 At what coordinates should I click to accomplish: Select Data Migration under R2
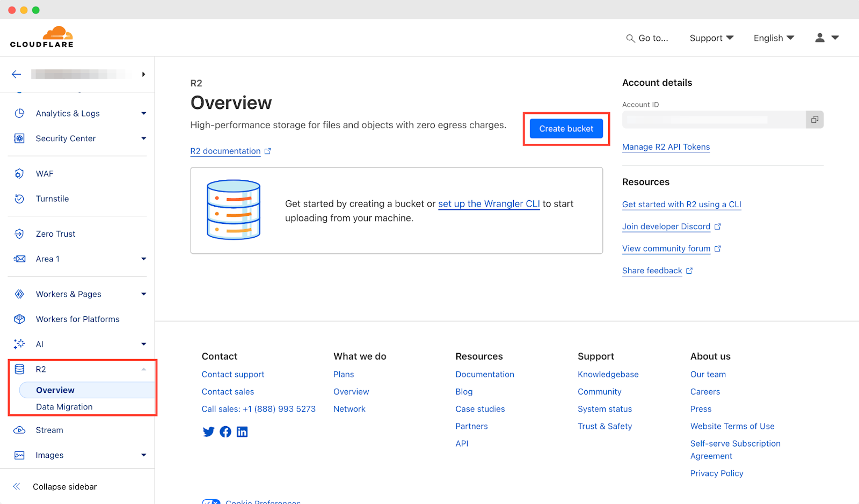coord(64,407)
